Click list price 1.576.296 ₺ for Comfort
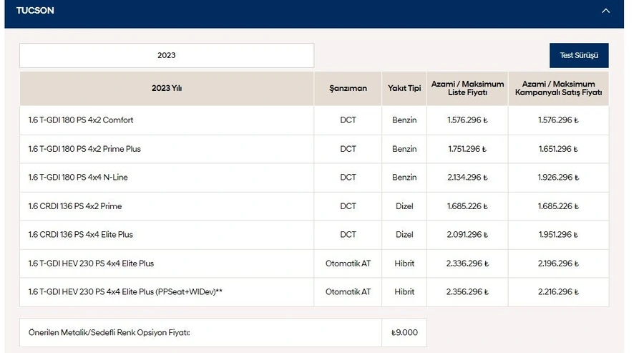 point(467,120)
